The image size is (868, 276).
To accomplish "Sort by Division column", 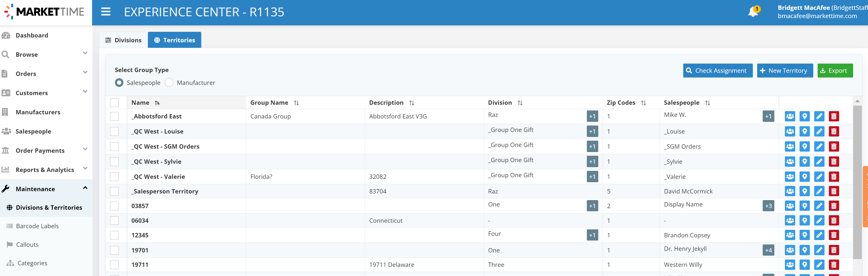I will coord(520,103).
